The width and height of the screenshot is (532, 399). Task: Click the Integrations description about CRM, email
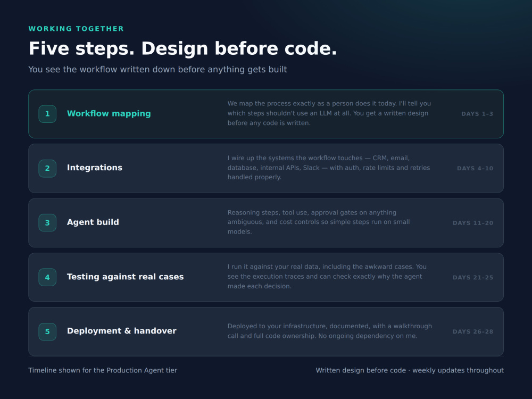tap(329, 168)
